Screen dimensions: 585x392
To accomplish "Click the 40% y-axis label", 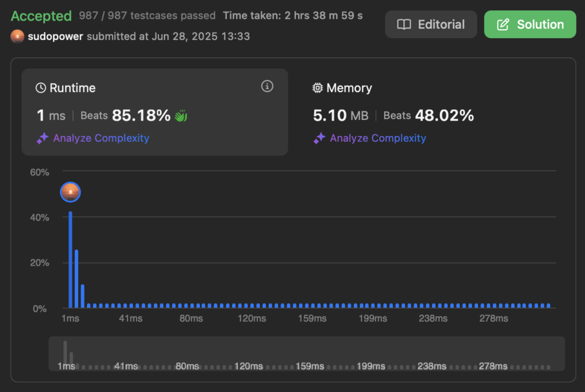I will point(39,218).
